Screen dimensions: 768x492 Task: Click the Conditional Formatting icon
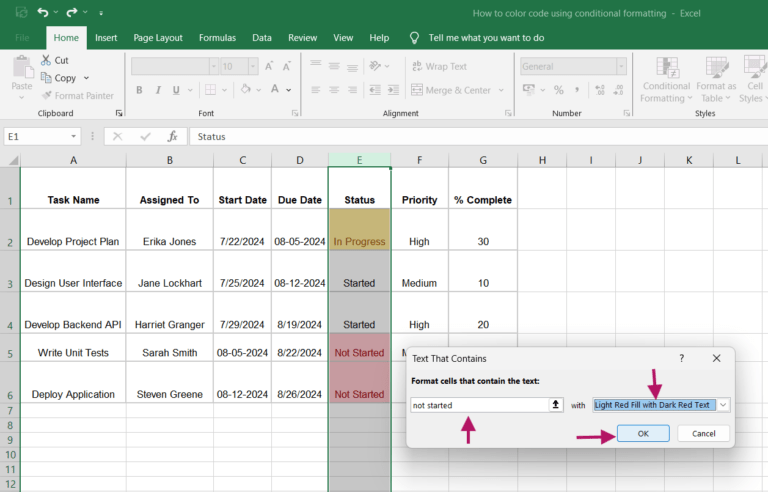(x=666, y=67)
